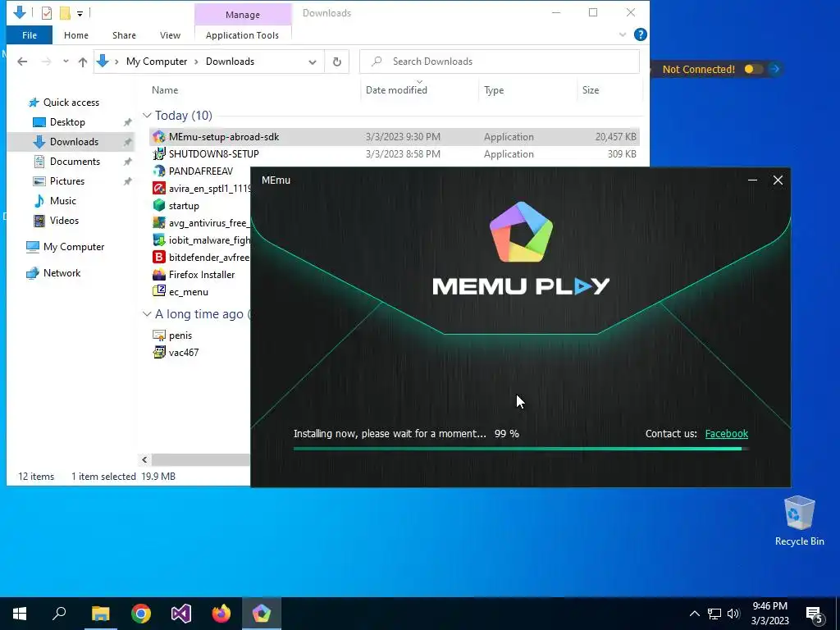Open quick access toolbar customize dropdown
Image resolution: width=840 pixels, height=630 pixels.
pyautogui.click(x=80, y=13)
